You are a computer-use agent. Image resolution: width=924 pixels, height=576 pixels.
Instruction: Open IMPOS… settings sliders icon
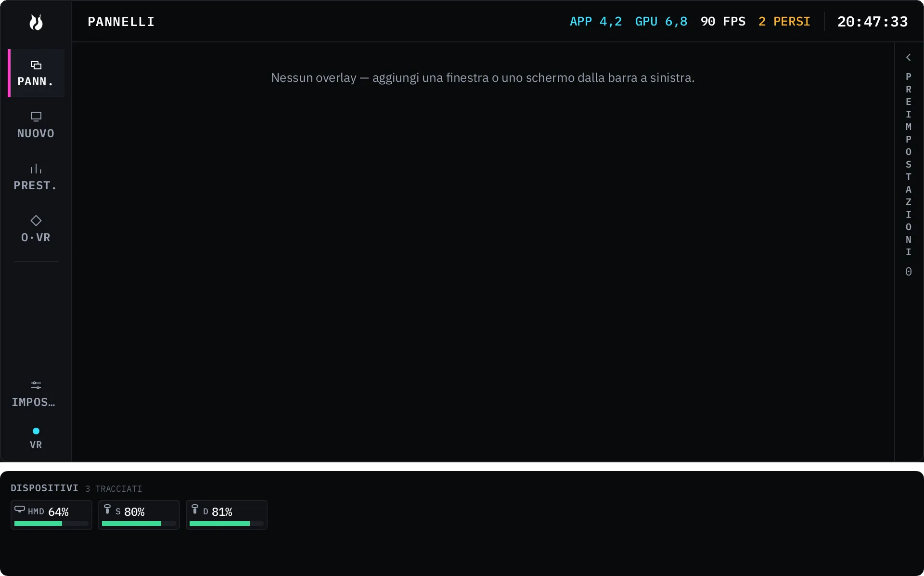point(36,385)
